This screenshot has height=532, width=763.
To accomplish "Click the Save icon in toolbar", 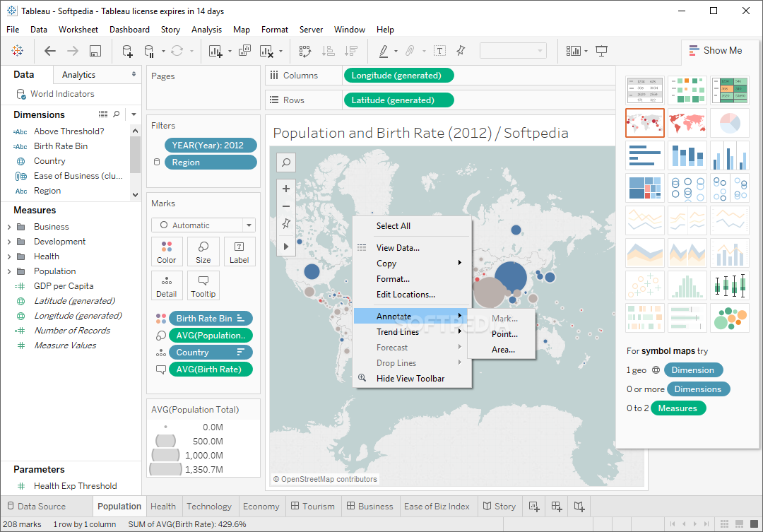I will (95, 51).
